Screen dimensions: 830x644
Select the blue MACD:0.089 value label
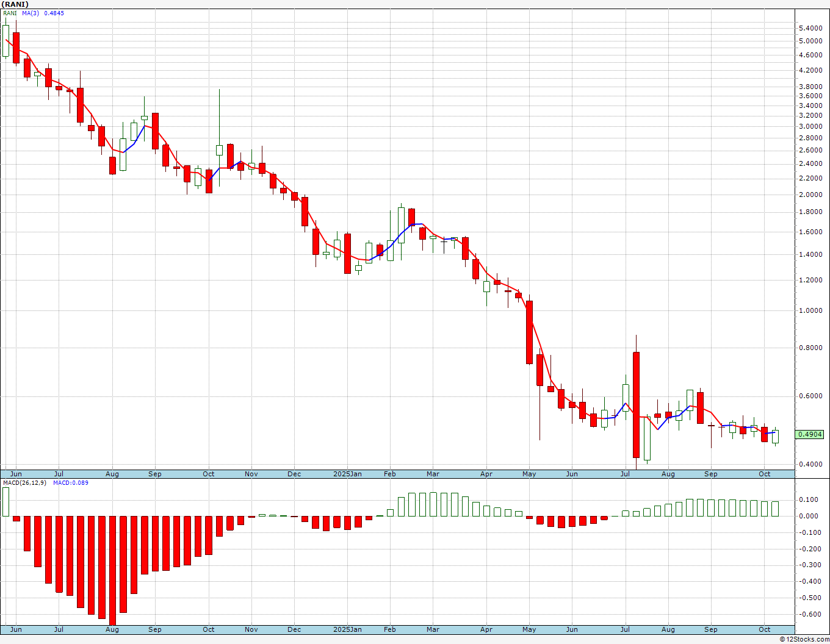(x=71, y=482)
